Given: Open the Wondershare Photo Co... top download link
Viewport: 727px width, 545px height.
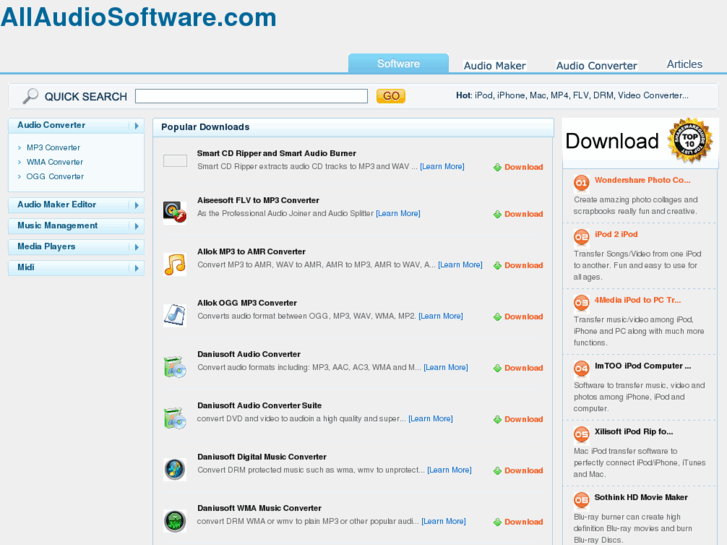Looking at the screenshot, I should pos(642,180).
